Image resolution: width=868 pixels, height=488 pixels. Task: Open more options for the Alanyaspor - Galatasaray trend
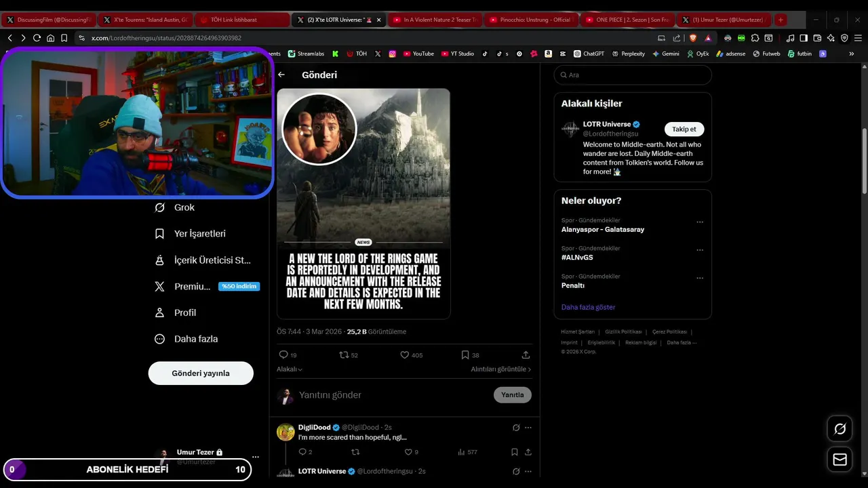pos(700,222)
